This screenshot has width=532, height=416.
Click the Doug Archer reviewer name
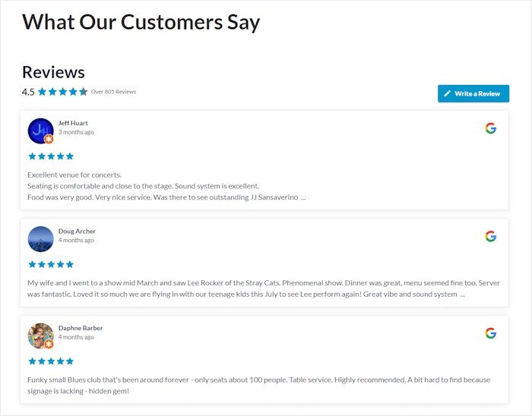click(77, 231)
